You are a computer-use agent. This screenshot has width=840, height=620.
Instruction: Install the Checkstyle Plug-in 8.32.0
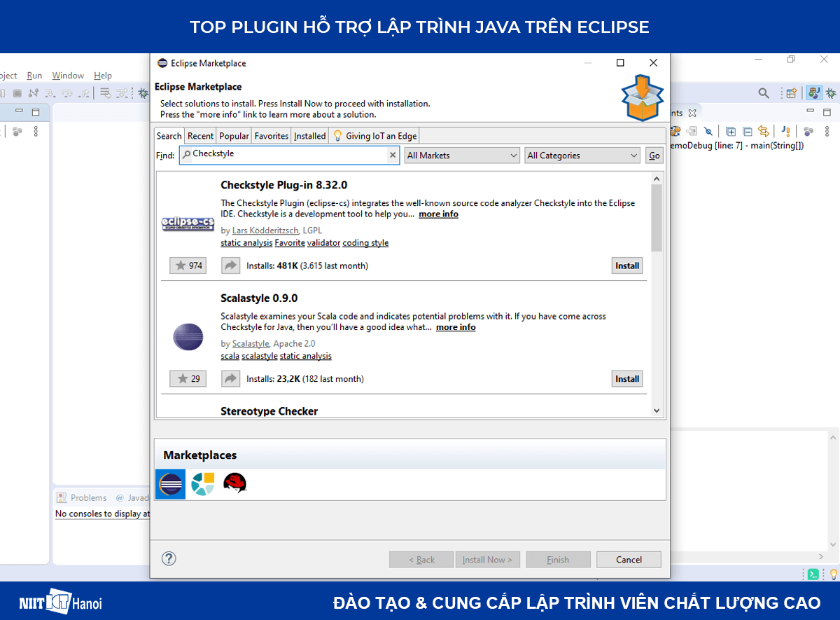point(626,265)
